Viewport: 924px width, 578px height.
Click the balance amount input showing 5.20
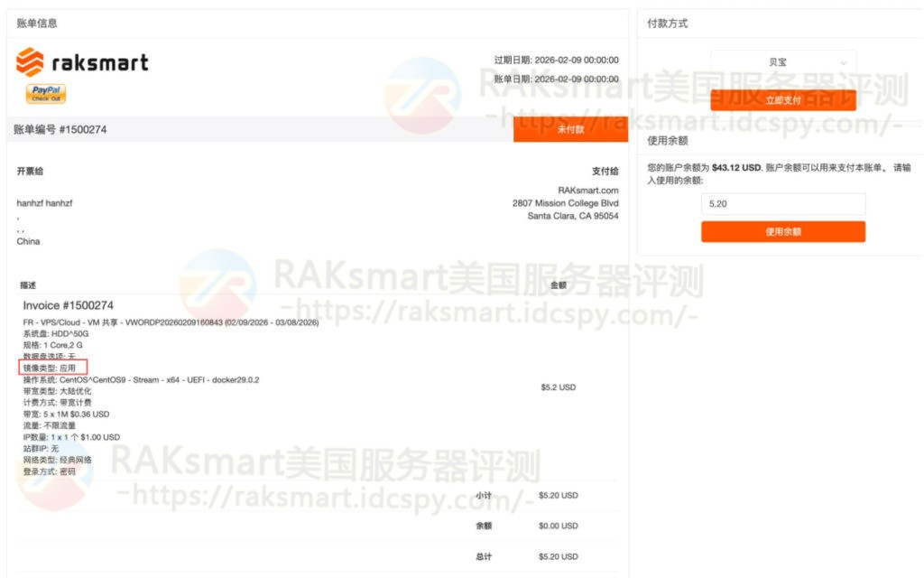click(782, 203)
